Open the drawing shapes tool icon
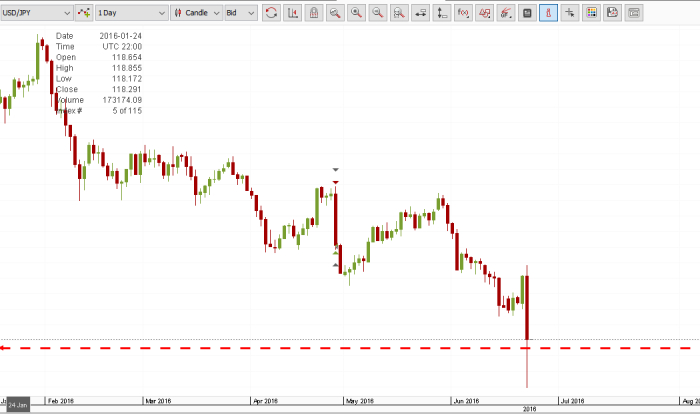This screenshot has width=700, height=414. [484, 13]
